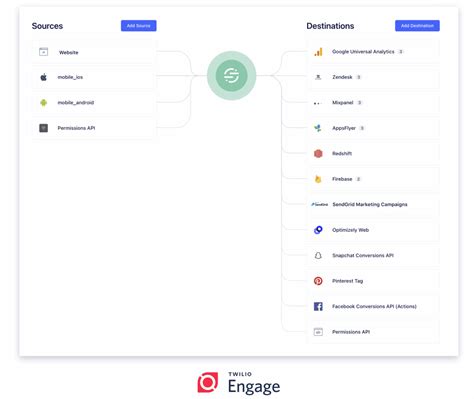Click the SendGrid logo icon
The height and width of the screenshot is (399, 474).
tap(320, 204)
